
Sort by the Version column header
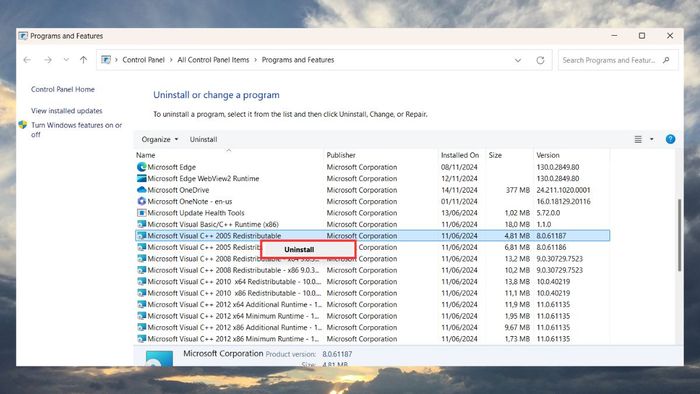pos(548,155)
